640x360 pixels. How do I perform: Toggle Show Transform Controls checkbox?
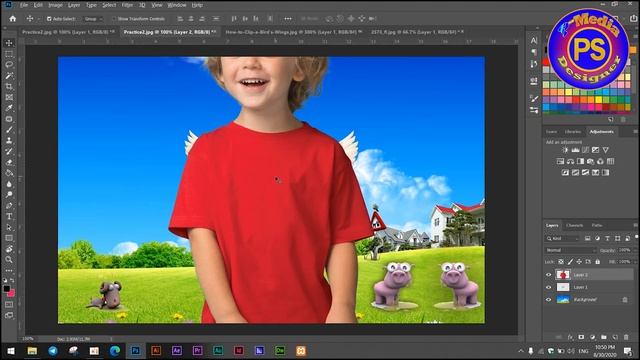pos(114,19)
